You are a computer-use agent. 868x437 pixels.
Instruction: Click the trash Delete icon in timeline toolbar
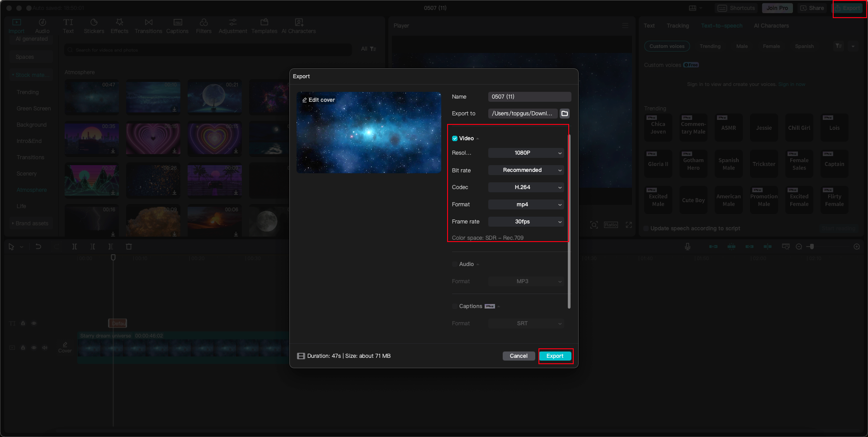pyautogui.click(x=129, y=247)
